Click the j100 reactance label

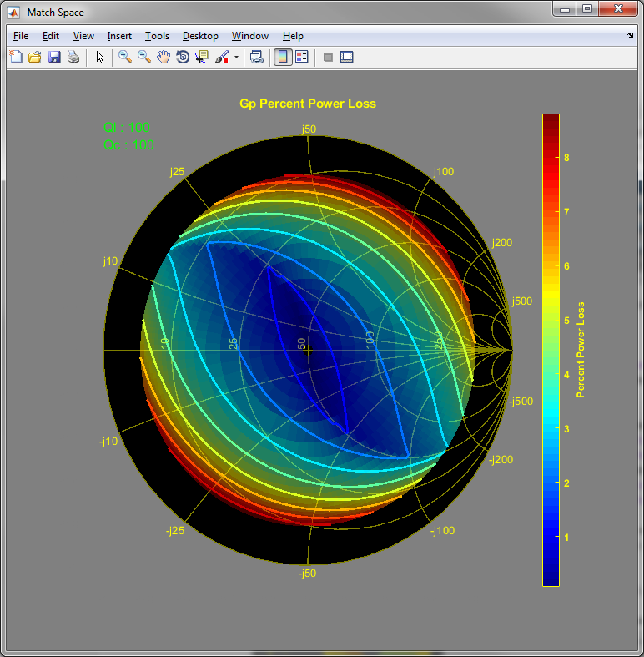point(444,171)
